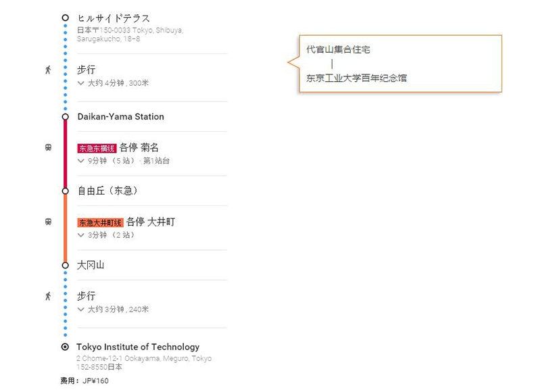
Task: Select the ヒルサイドテラス starting point title
Action: [x=114, y=18]
